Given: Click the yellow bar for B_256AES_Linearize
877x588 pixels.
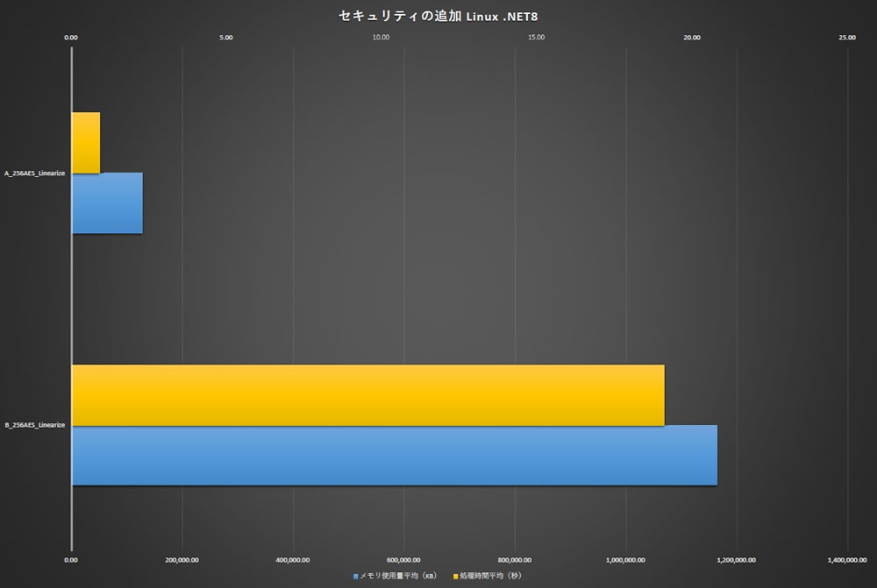Looking at the screenshot, I should [367, 394].
